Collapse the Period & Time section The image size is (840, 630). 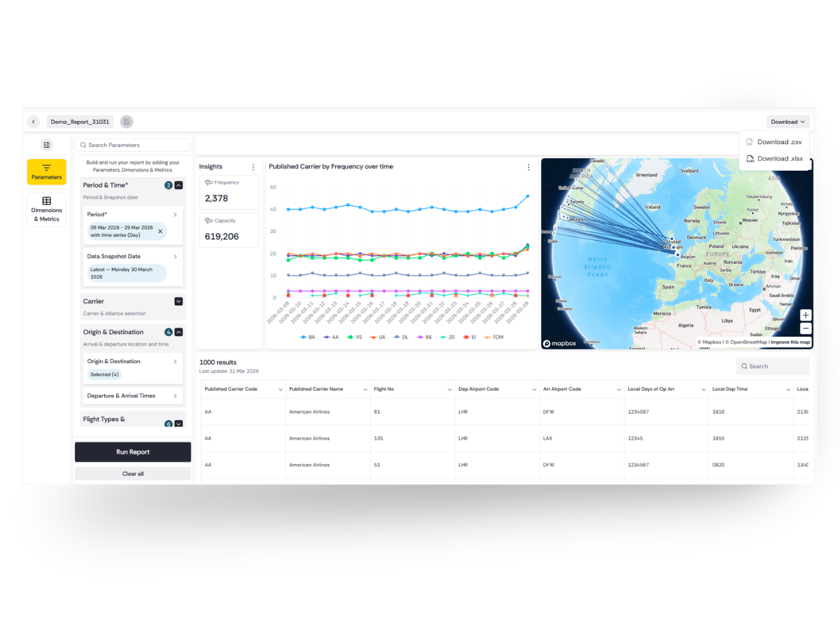point(178,185)
